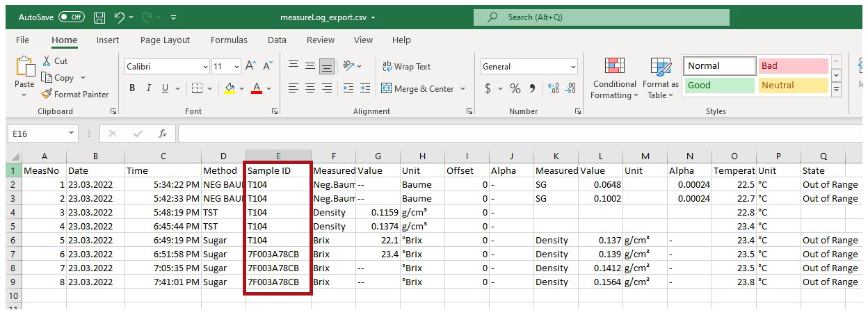Viewport: 868px width, 315px height.
Task: Align text right
Action: click(326, 88)
